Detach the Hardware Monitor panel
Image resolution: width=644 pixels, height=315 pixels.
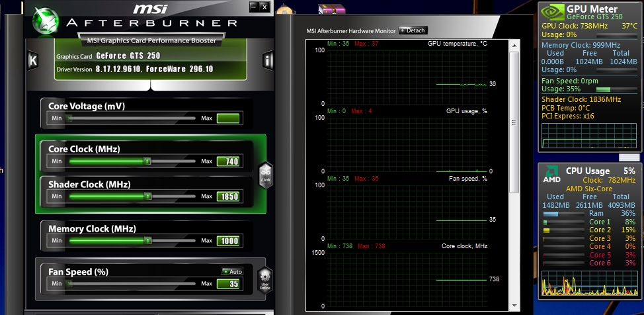413,30
